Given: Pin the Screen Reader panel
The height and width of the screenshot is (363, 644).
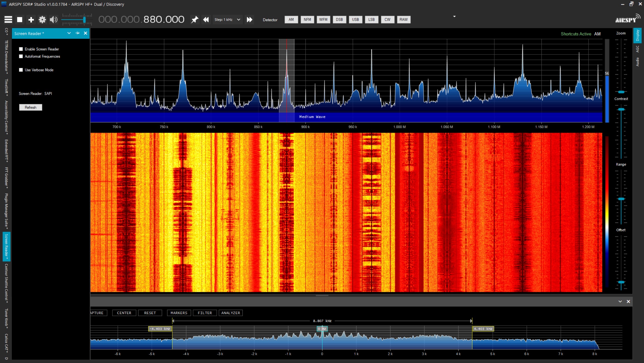Looking at the screenshot, I should (77, 33).
